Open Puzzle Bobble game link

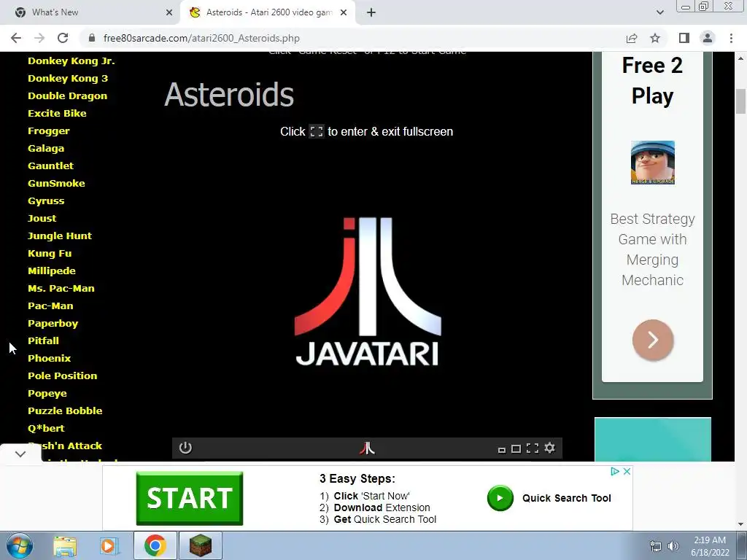(65, 411)
